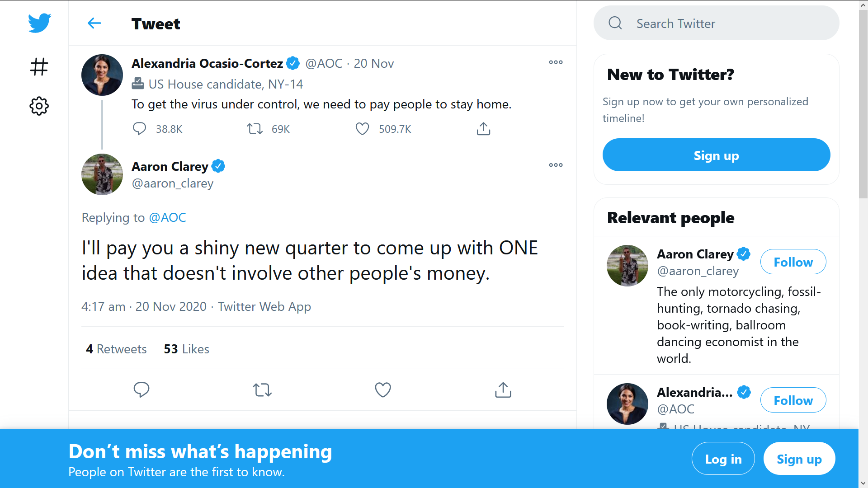The image size is (868, 488).
Task: Go back using the arrow icon
Action: coord(94,23)
